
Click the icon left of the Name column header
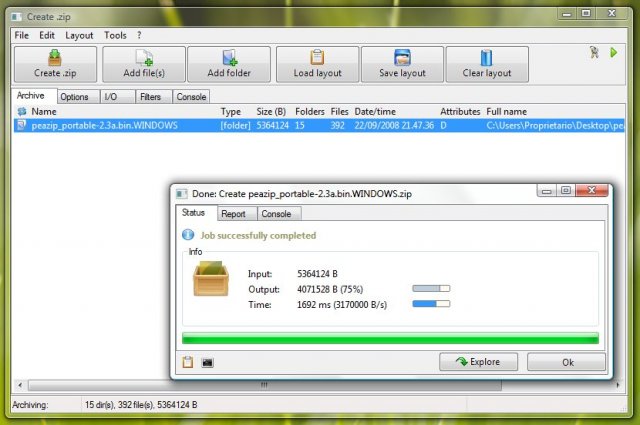point(22,111)
